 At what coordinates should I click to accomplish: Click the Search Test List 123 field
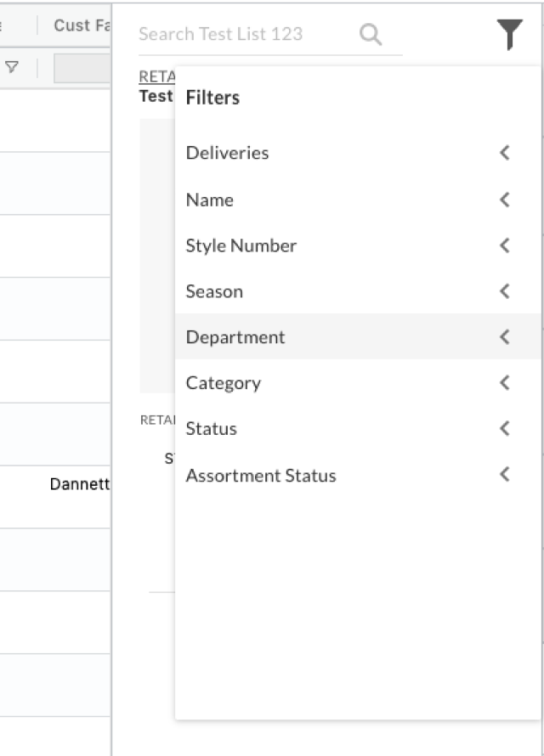coord(246,34)
